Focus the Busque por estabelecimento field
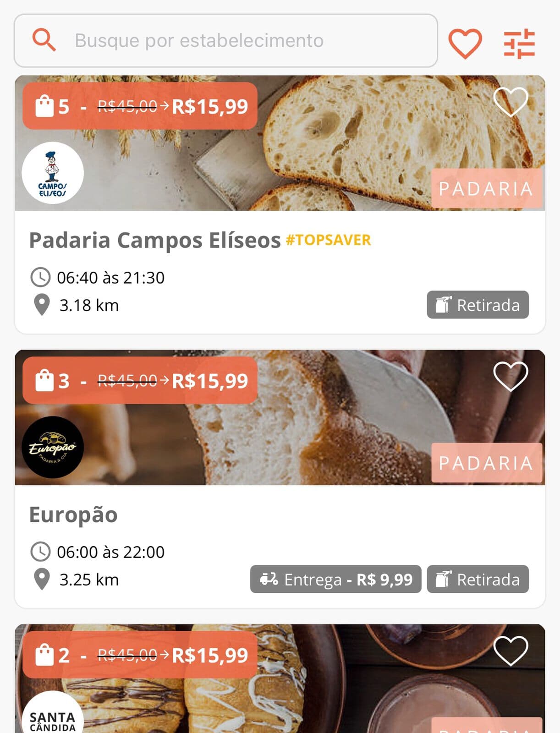The image size is (560, 733). [226, 41]
